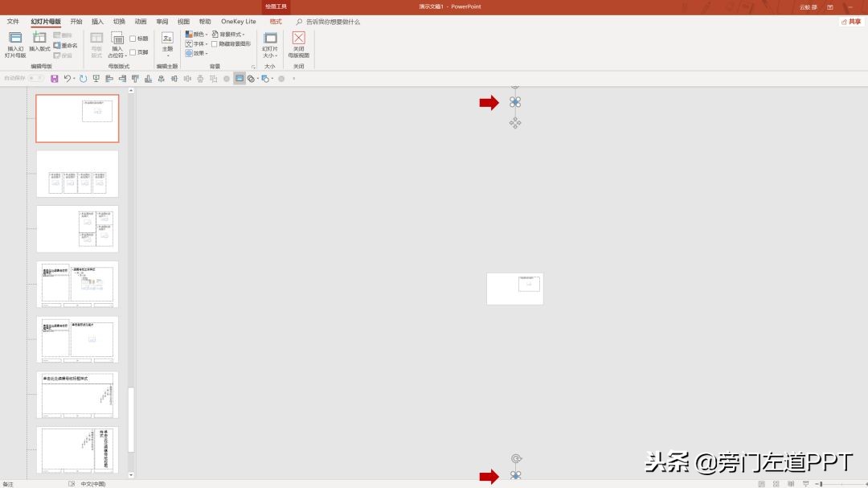
Task: Switch to the Insert (插入) tab
Action: [97, 22]
